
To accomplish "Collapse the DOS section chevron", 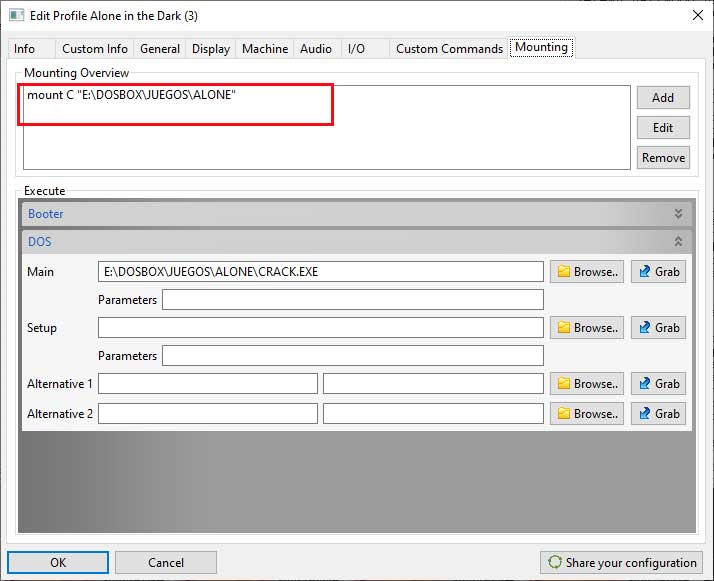I will coord(678,241).
